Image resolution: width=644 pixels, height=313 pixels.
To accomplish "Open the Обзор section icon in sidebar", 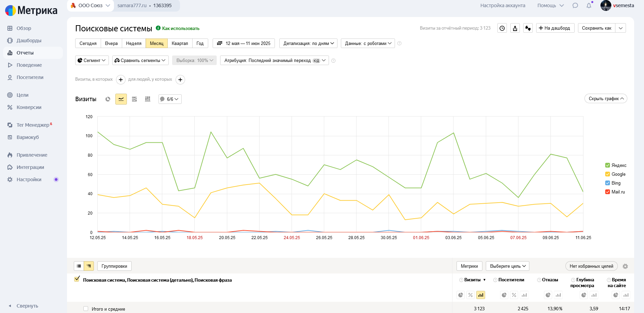I will tap(10, 28).
